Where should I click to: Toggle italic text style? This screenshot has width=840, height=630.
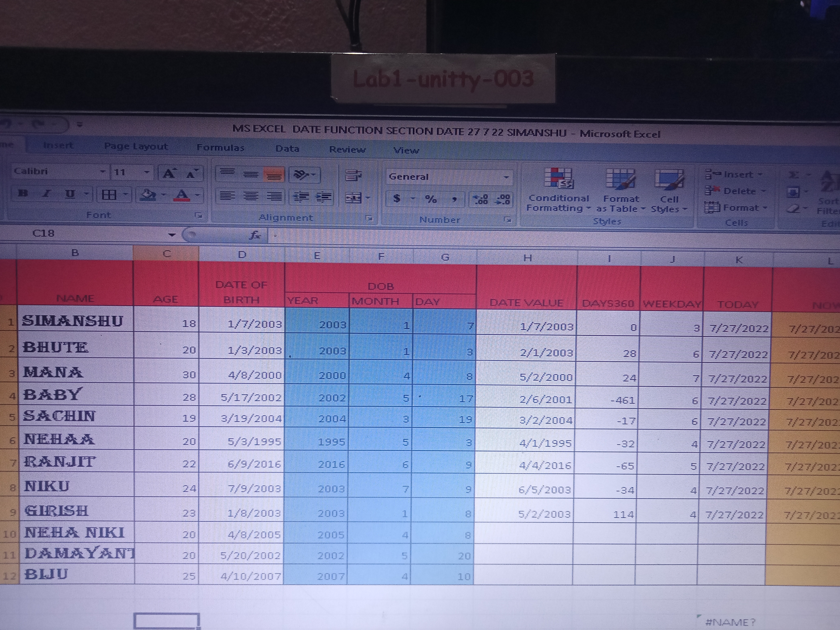click(46, 194)
